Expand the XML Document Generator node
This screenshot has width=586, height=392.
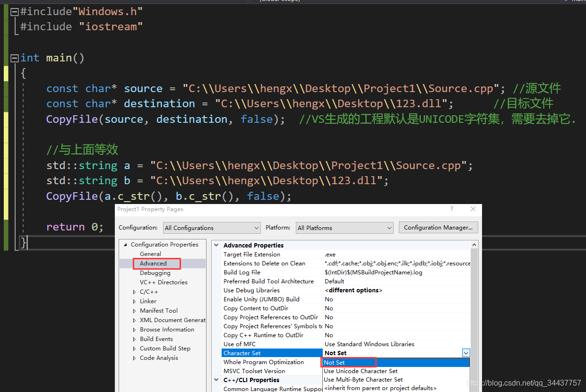click(x=135, y=320)
